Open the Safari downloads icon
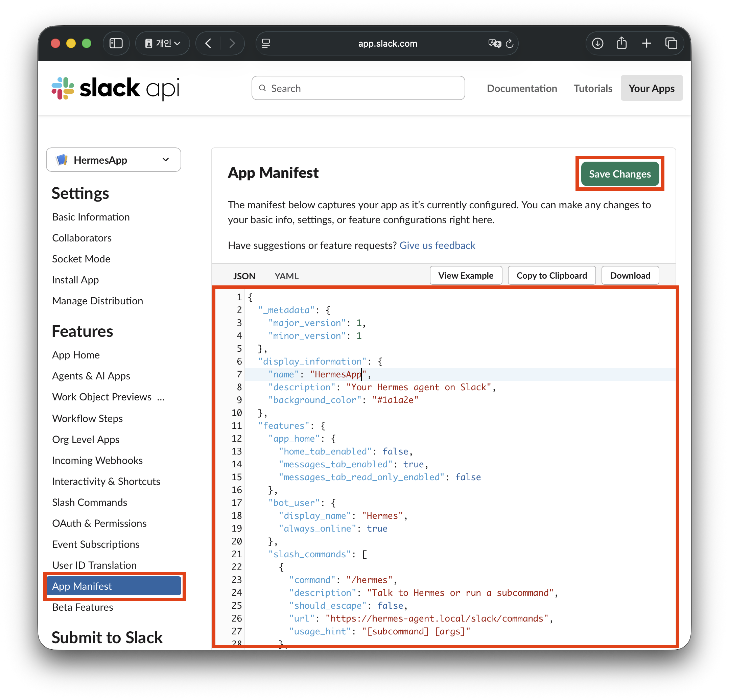This screenshot has height=700, width=729. click(597, 44)
